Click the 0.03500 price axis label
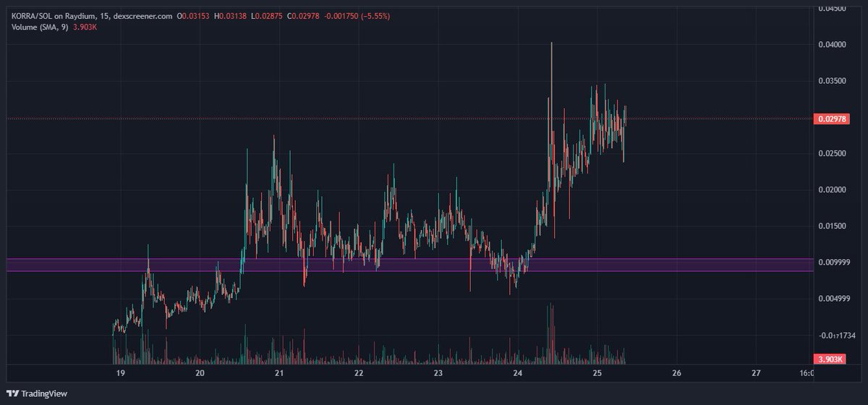 coord(833,81)
